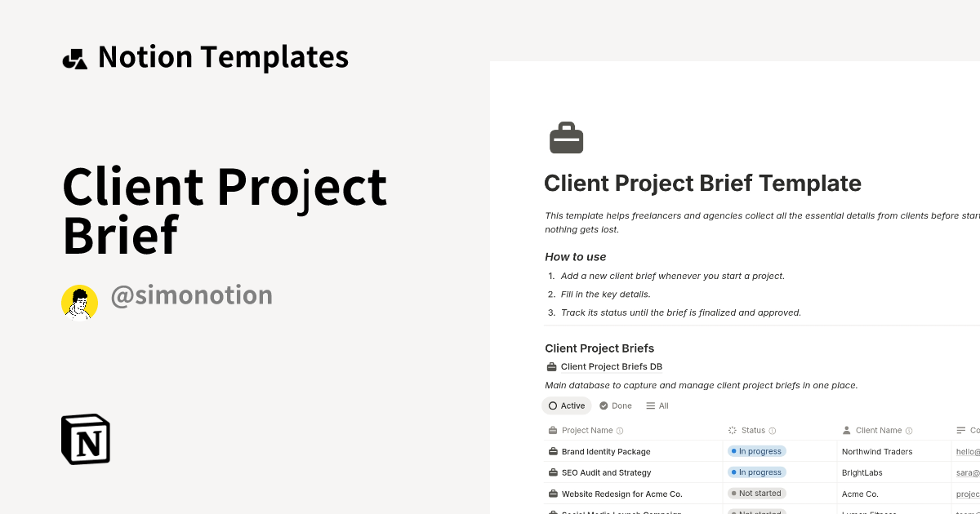This screenshot has width=980, height=514.
Task: Select the Active filter tab
Action: [566, 405]
